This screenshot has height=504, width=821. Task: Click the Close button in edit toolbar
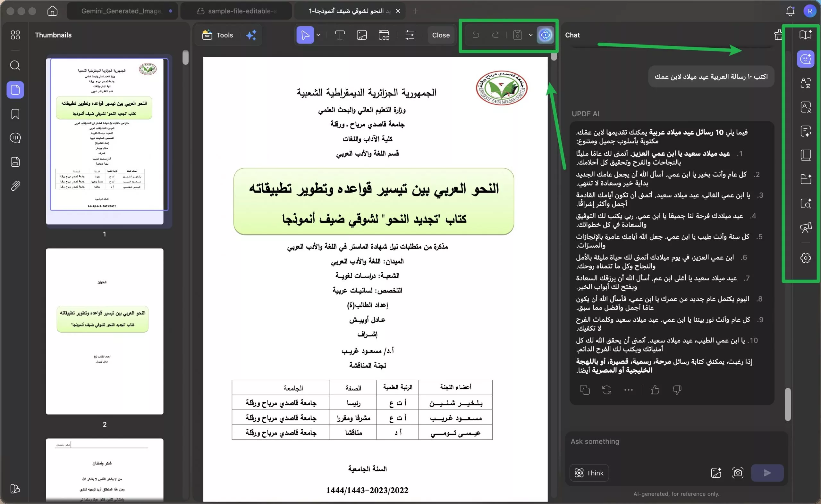(441, 35)
